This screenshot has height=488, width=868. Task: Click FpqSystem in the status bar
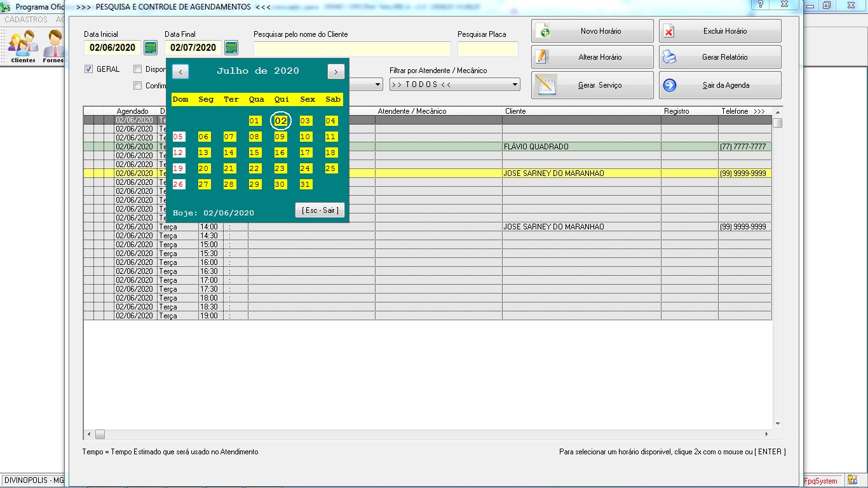tap(821, 481)
